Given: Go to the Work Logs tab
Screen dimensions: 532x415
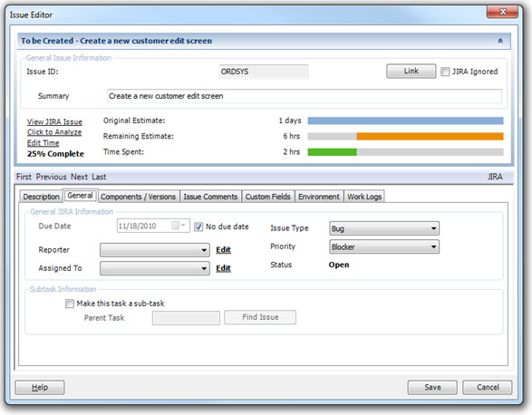Looking at the screenshot, I should [364, 197].
